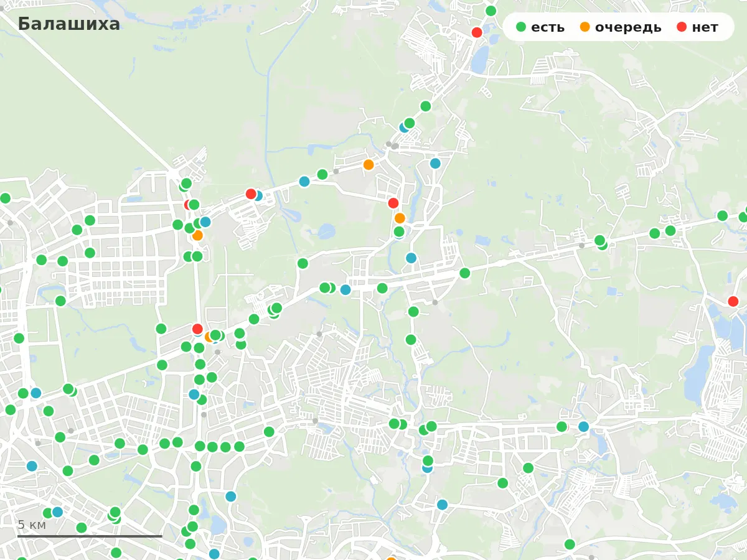Select the 'нет' legend label

pyautogui.click(x=705, y=27)
